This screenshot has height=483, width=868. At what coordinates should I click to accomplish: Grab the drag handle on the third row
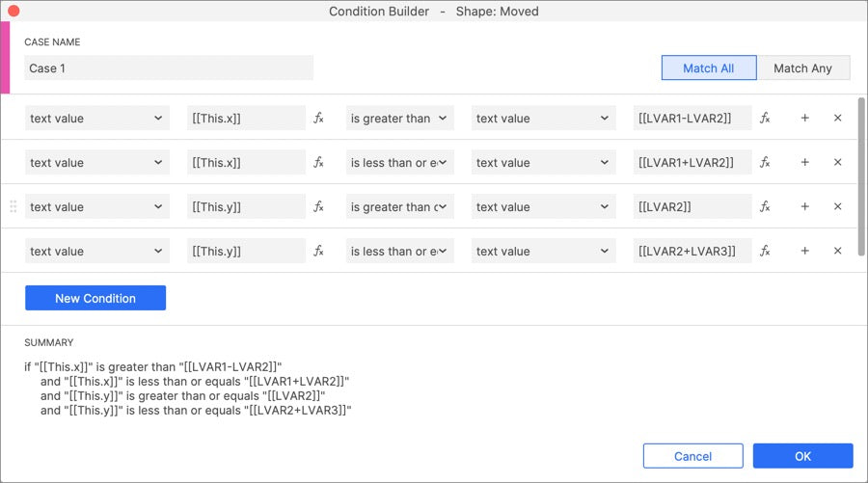[x=14, y=207]
